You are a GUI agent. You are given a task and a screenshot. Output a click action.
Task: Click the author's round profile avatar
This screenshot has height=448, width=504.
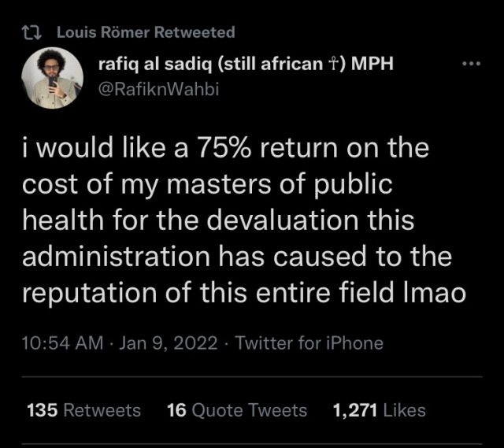[x=52, y=79]
